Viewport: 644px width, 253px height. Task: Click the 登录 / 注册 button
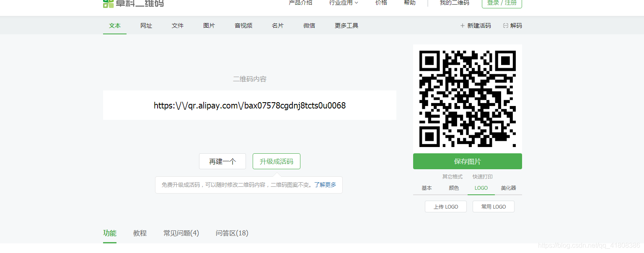tap(502, 3)
